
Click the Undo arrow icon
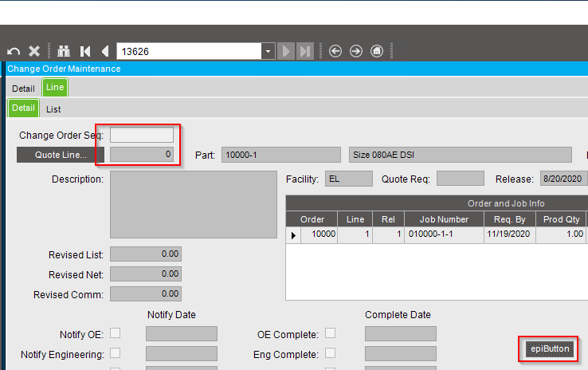coord(14,51)
